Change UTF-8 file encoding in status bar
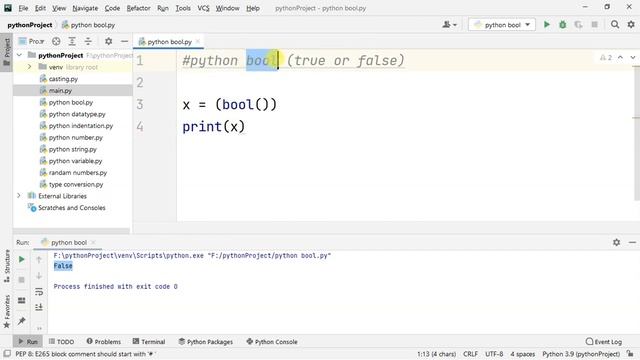Image resolution: width=640 pixels, height=360 pixels. point(494,354)
